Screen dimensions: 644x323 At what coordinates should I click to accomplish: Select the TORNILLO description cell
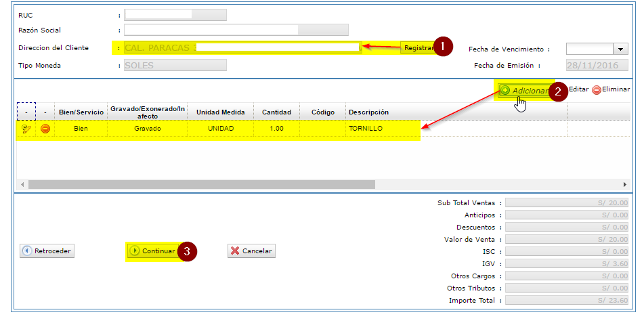tap(366, 129)
